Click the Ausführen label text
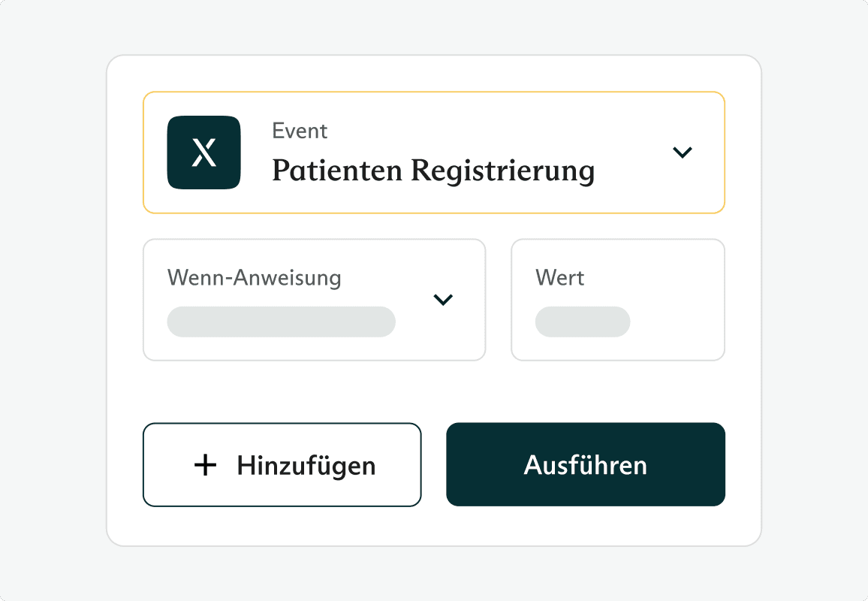Image resolution: width=868 pixels, height=601 pixels. (585, 465)
